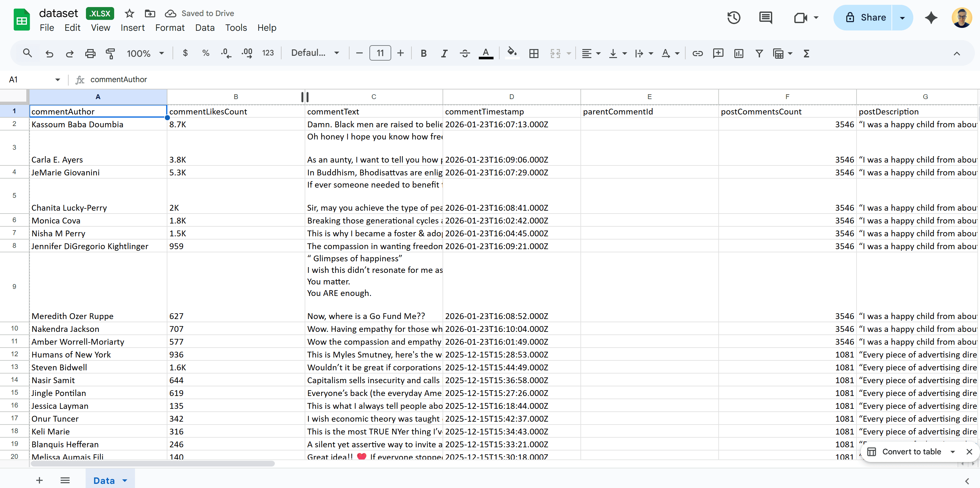Create a filter from the toolbar
Viewport: 980px width, 488px height.
tap(759, 53)
